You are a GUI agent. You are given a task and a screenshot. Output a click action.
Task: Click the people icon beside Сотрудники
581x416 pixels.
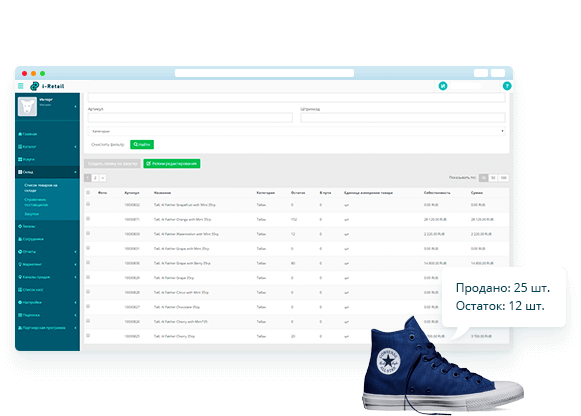20,239
